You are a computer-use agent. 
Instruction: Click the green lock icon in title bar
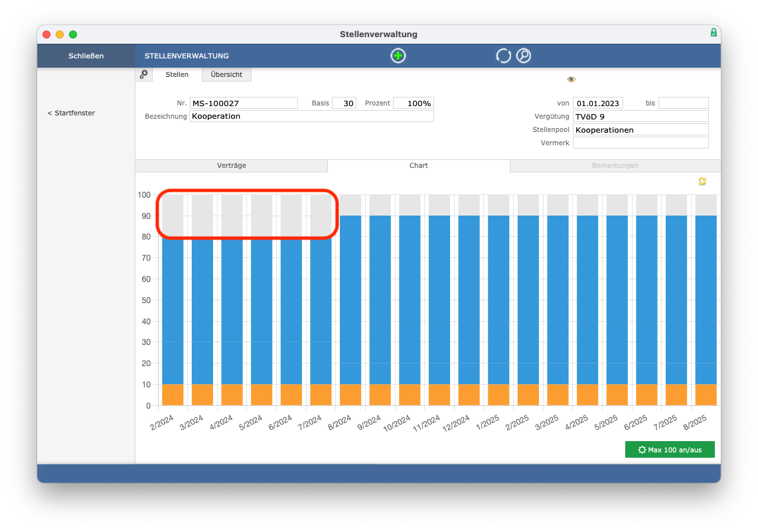point(714,33)
